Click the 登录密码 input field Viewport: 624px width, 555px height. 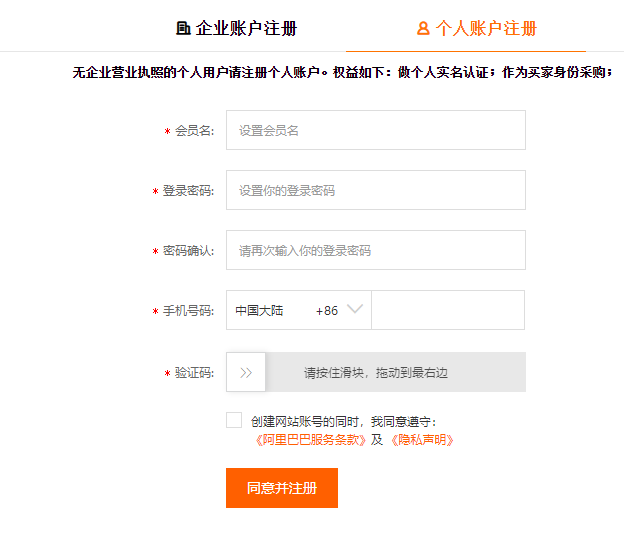(x=375, y=190)
